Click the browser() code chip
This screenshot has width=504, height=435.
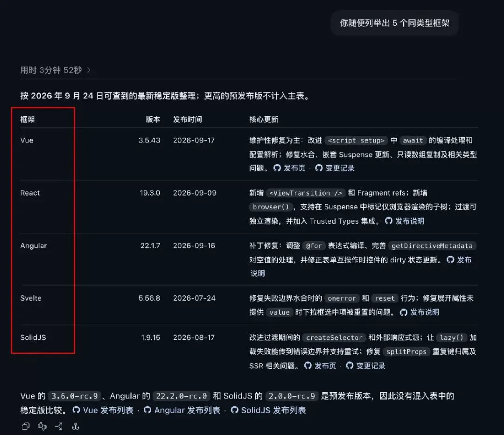point(271,207)
